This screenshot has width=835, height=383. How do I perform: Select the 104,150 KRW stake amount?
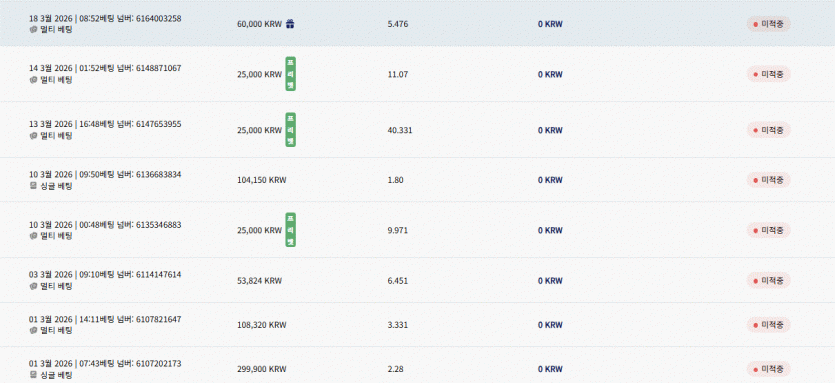click(261, 180)
